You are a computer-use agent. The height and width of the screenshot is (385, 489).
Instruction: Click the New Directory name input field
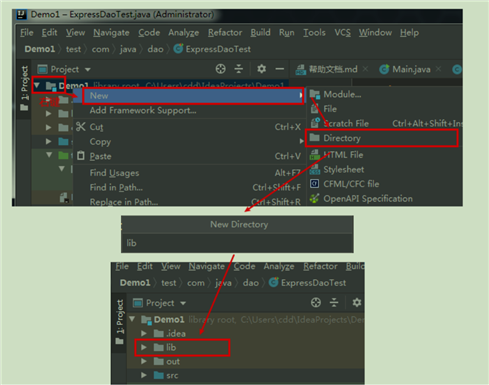point(237,243)
